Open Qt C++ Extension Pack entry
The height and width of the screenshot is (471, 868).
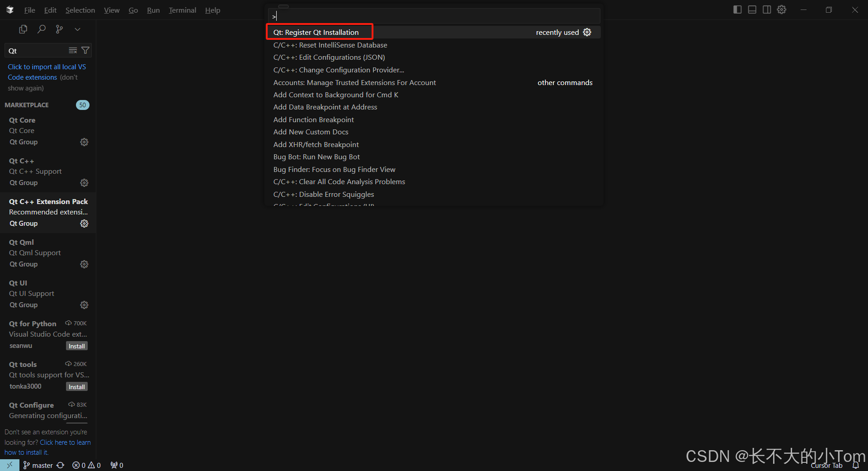point(48,213)
